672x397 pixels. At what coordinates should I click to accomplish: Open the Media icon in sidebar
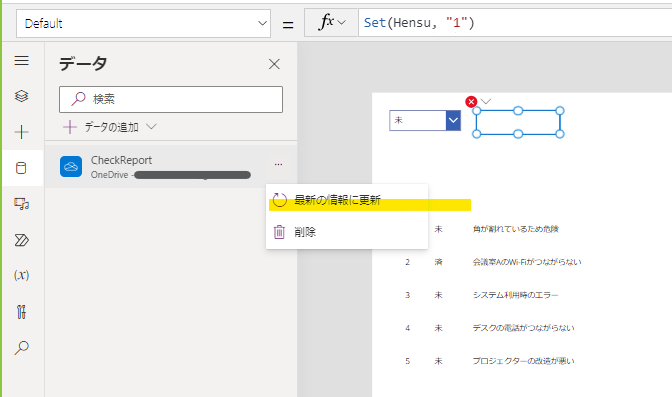(x=21, y=203)
